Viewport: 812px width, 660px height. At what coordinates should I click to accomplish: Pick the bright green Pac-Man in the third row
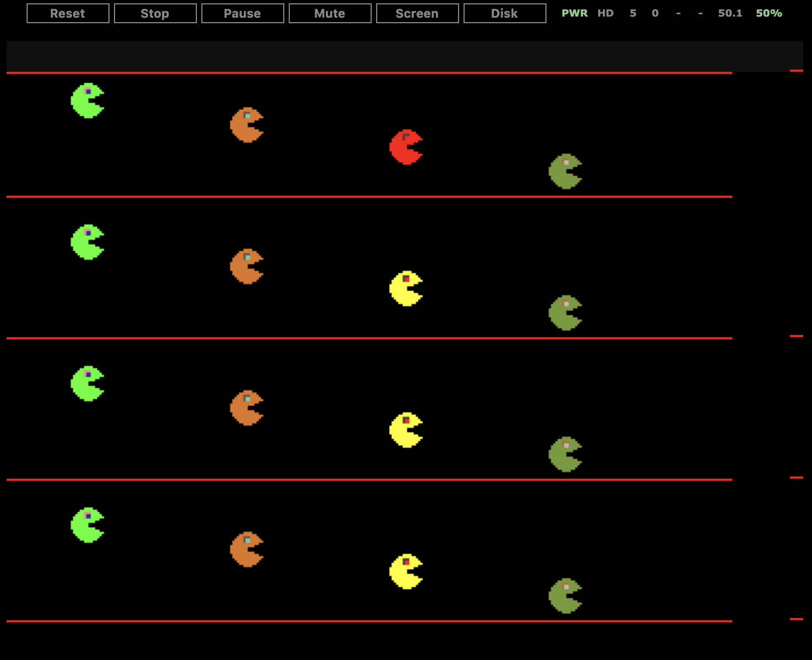pos(87,384)
